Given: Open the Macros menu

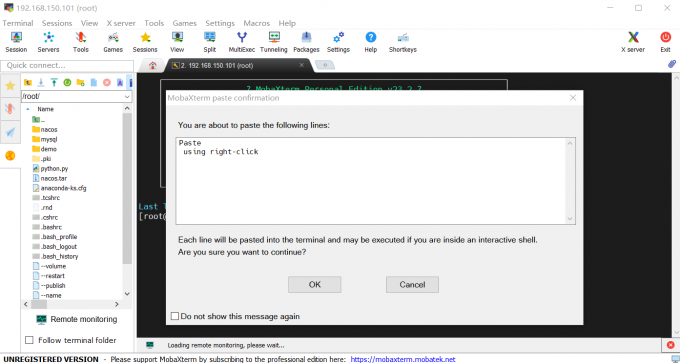Looking at the screenshot, I should [x=256, y=23].
